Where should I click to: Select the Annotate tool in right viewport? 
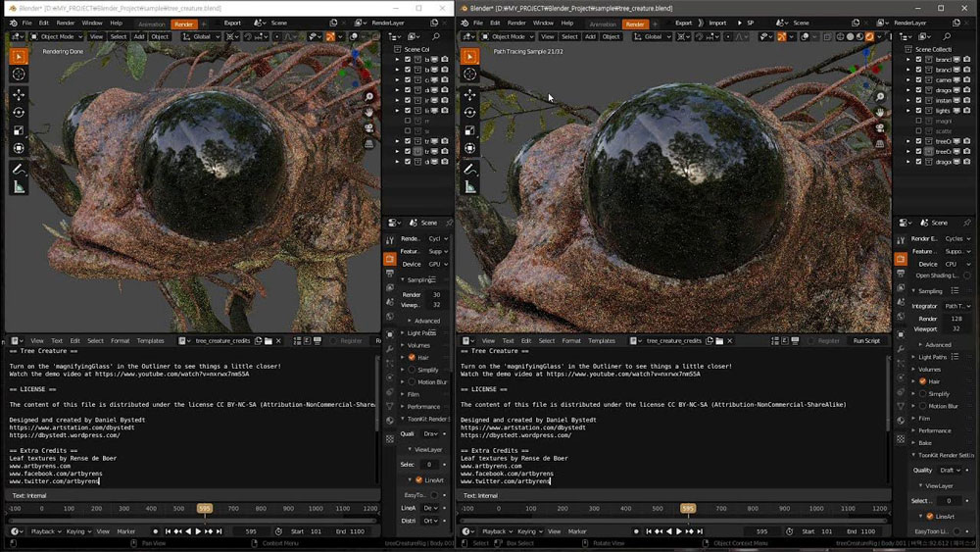click(x=470, y=170)
